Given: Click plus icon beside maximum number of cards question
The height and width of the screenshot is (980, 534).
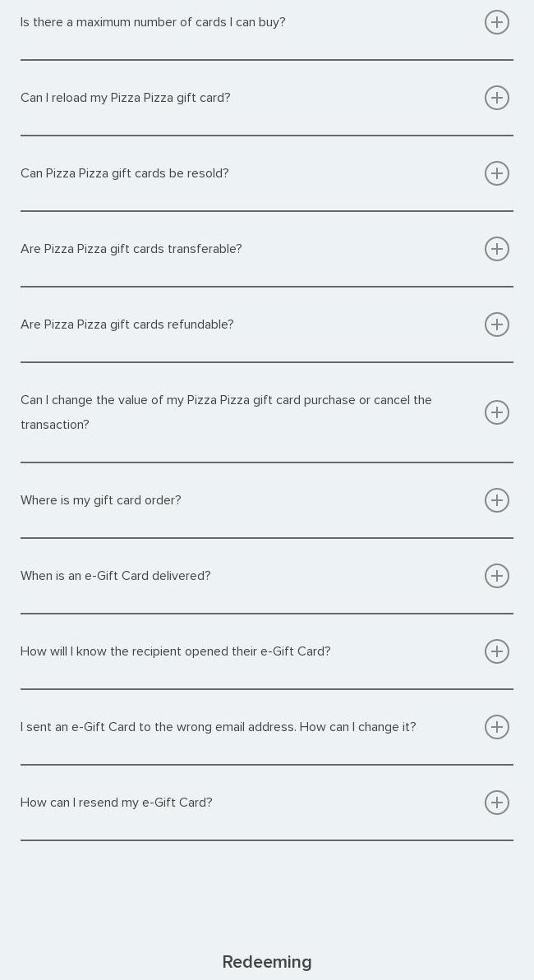Looking at the screenshot, I should (x=497, y=22).
